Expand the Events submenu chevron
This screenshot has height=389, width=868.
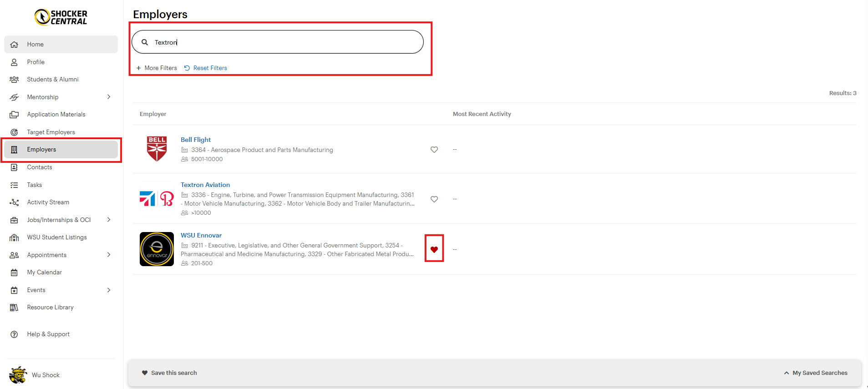pos(109,290)
